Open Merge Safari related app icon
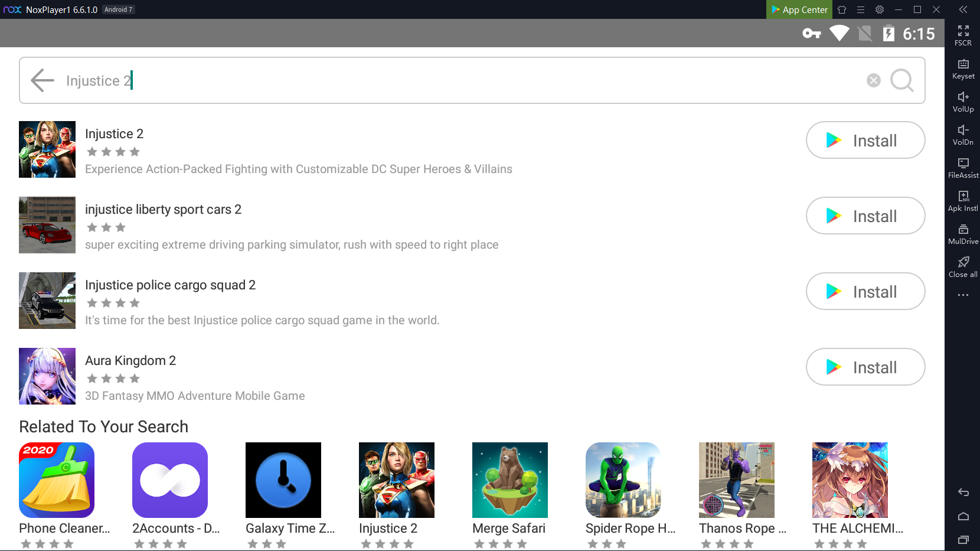 point(510,480)
